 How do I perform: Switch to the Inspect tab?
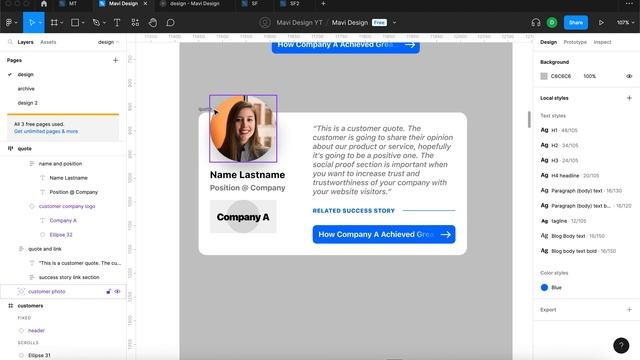[602, 42]
